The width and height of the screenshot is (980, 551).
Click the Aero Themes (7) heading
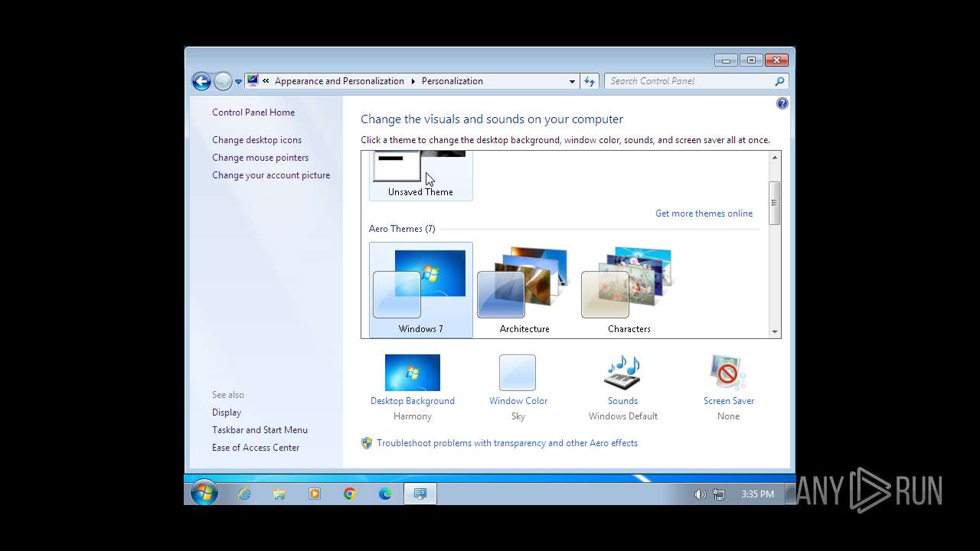(x=402, y=229)
